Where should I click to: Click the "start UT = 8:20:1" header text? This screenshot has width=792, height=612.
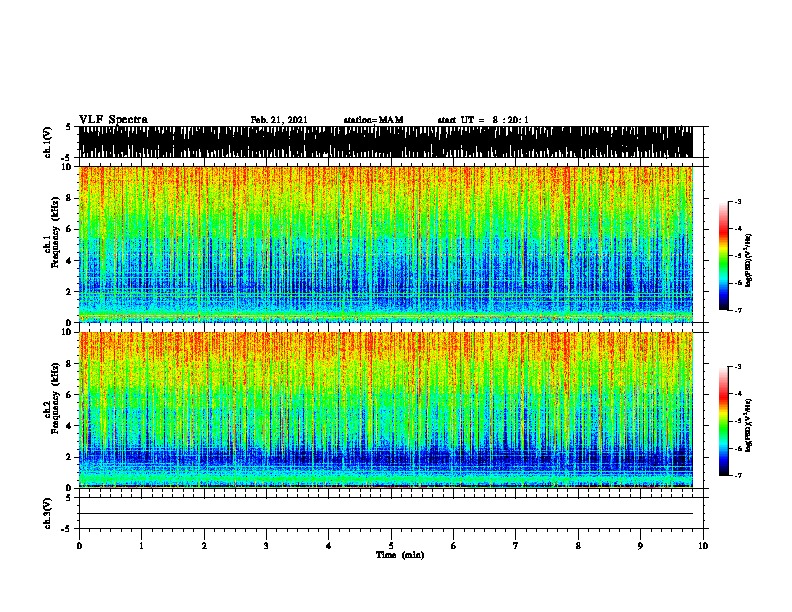click(483, 120)
